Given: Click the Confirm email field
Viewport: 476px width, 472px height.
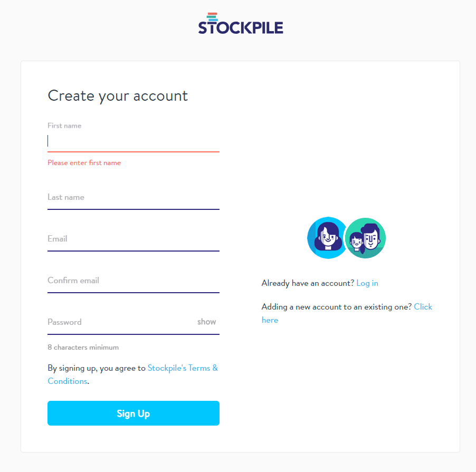Looking at the screenshot, I should click(134, 281).
